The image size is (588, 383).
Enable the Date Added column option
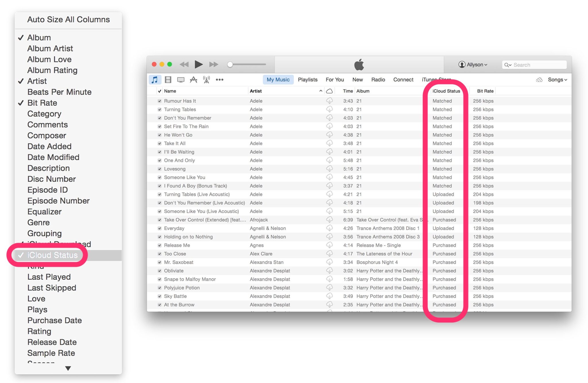[x=68, y=146]
